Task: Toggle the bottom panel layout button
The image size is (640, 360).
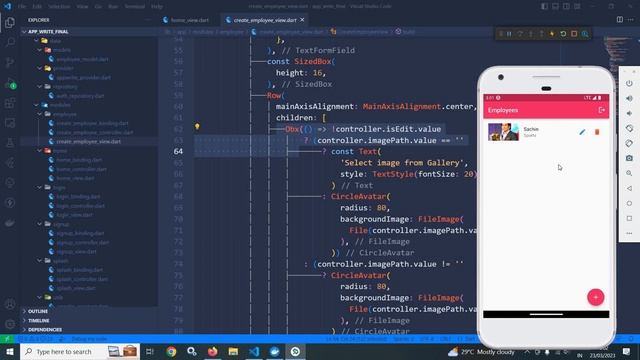Action: 556,6
